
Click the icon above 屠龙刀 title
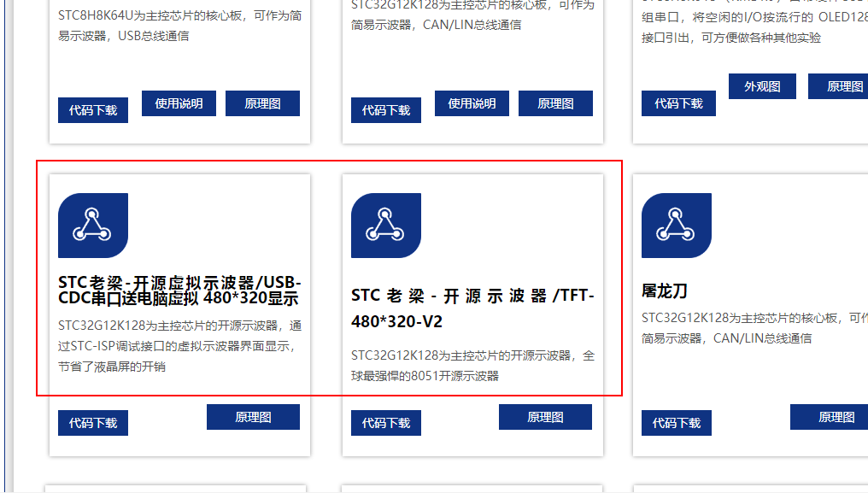click(x=677, y=226)
